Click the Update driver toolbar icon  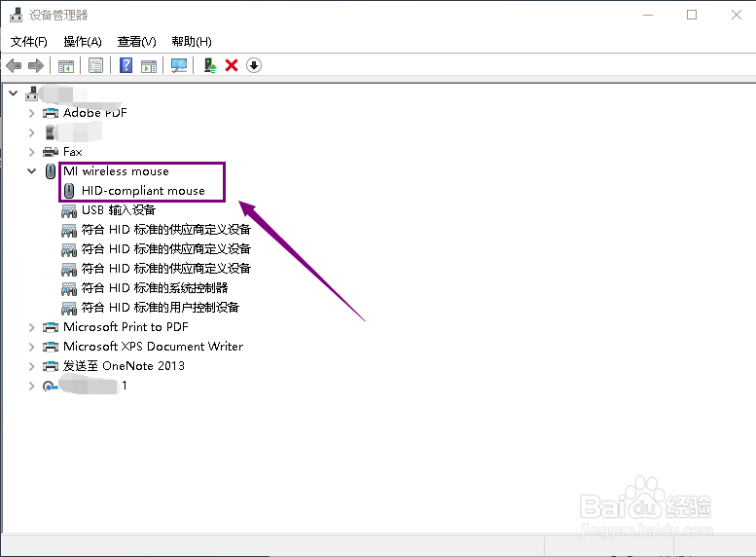tap(210, 65)
